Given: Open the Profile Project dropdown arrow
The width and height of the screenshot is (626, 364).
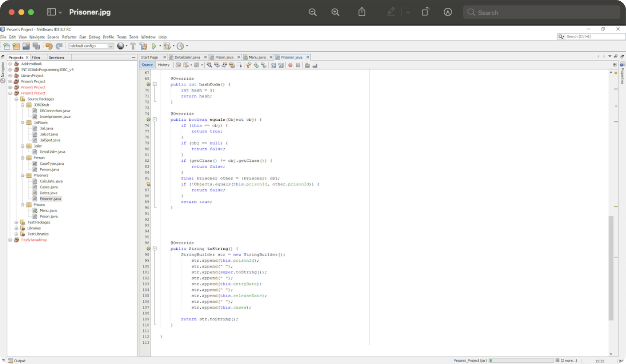Looking at the screenshot, I should [x=187, y=46].
